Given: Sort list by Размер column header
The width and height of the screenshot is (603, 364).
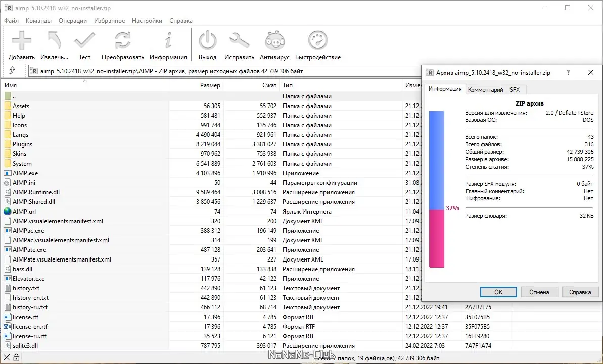Looking at the screenshot, I should 196,85.
